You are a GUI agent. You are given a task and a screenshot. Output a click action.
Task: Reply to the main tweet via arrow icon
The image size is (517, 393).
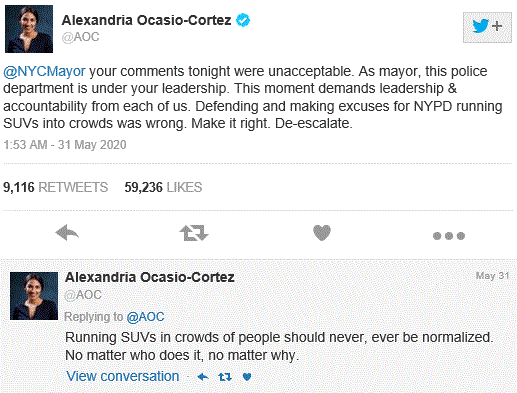(67, 232)
